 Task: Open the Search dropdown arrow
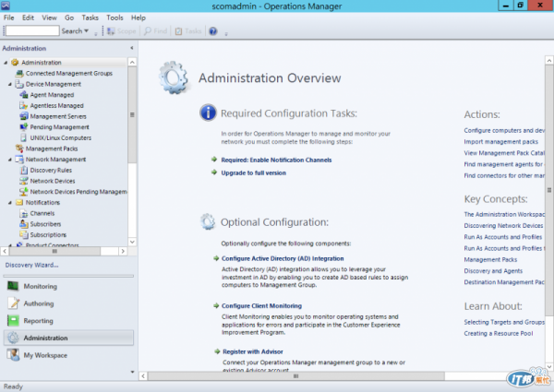[86, 31]
